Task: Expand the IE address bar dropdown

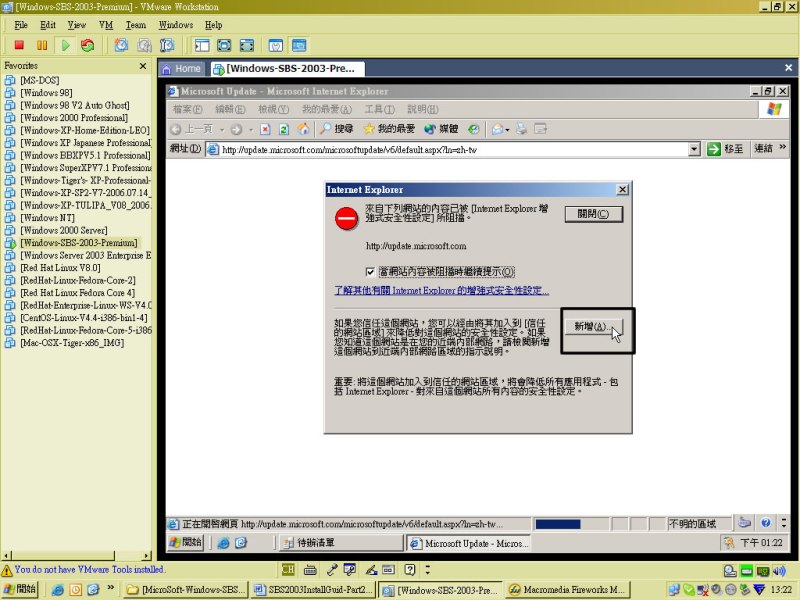Action: (694, 149)
